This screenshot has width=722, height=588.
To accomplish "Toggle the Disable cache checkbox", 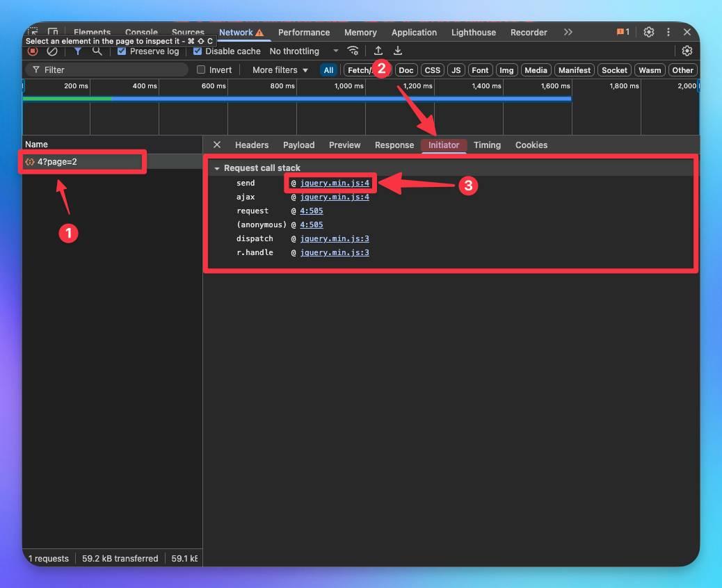I will click(x=198, y=51).
